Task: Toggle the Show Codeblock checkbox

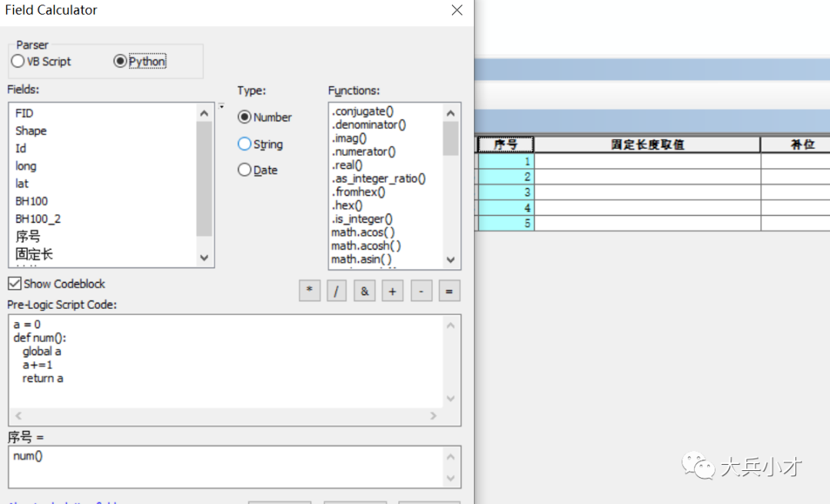Action: [x=57, y=283]
